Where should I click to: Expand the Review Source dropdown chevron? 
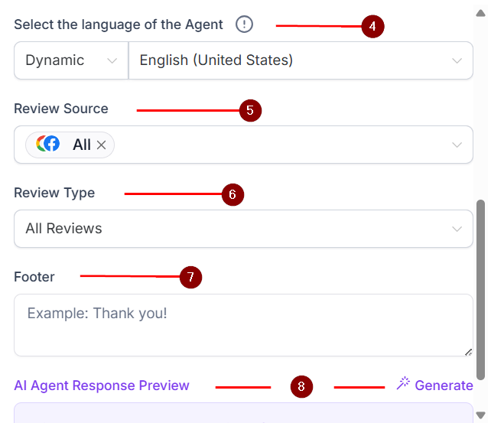tap(457, 145)
